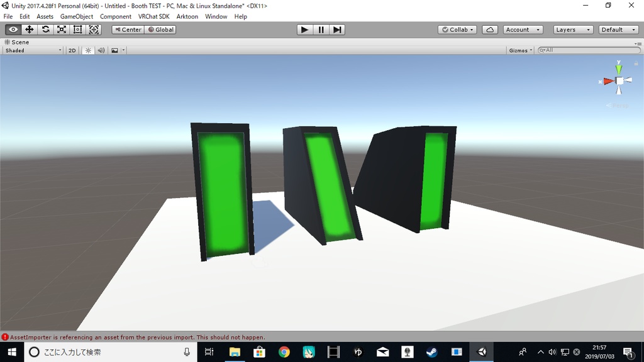
Task: Open File Explorer from taskbar
Action: (235, 352)
